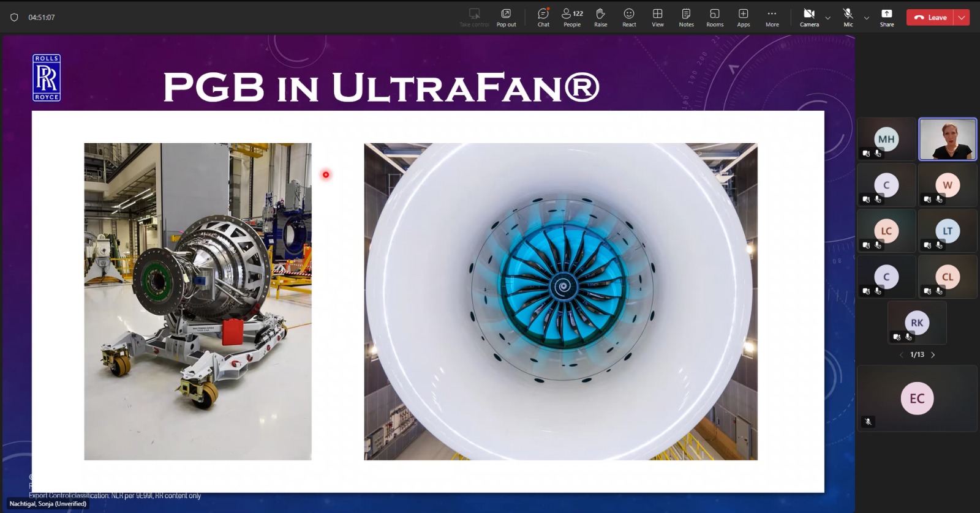Change the meeting View layout
This screenshot has width=980, height=513.
tap(657, 17)
